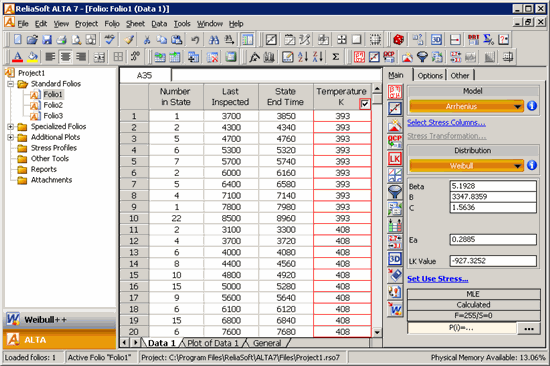Click the Beta value field
Viewport: 550px width, 366px height.
[493, 186]
